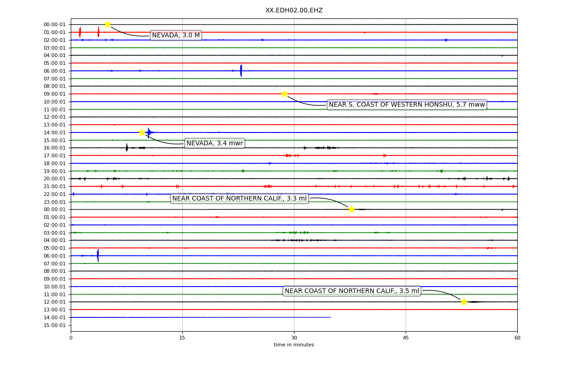The width and height of the screenshot is (588, 368).
Task: Click the 30 tick label on x-axis
Action: (294, 338)
